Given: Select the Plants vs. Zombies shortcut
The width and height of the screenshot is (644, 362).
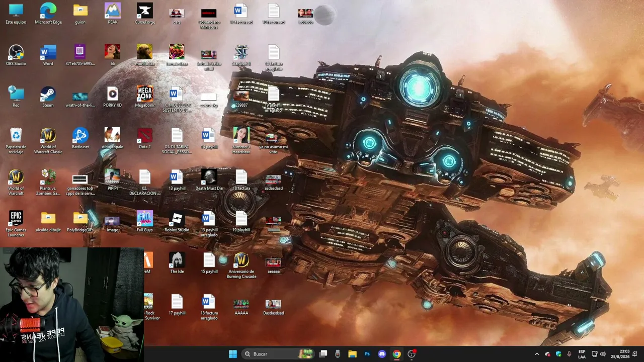Looking at the screenshot, I should [48, 182].
